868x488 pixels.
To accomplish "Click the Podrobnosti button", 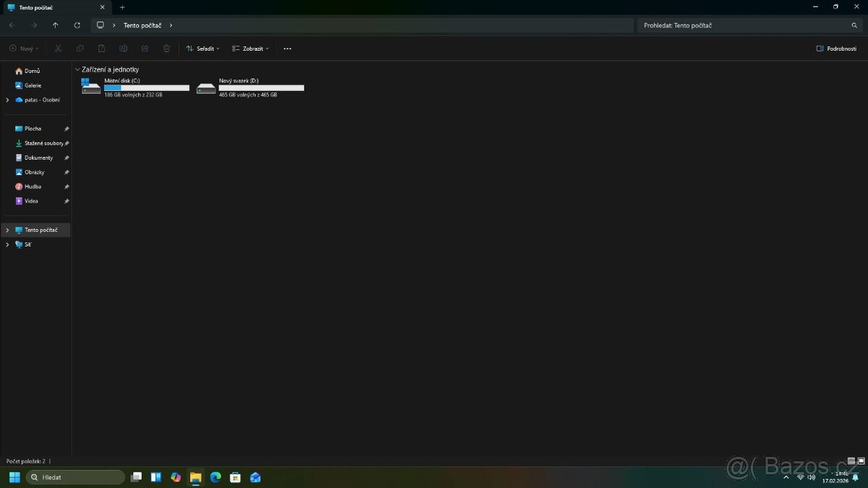I will coord(837,48).
